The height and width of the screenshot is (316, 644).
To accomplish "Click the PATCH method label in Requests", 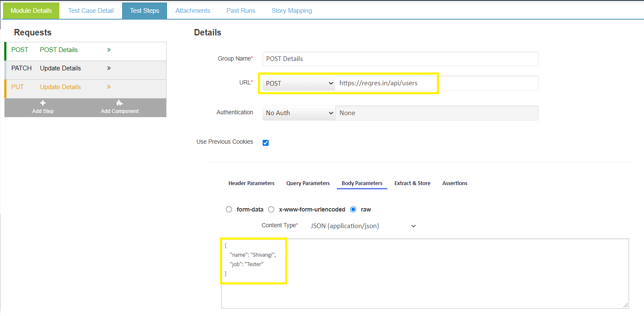I will (x=21, y=68).
